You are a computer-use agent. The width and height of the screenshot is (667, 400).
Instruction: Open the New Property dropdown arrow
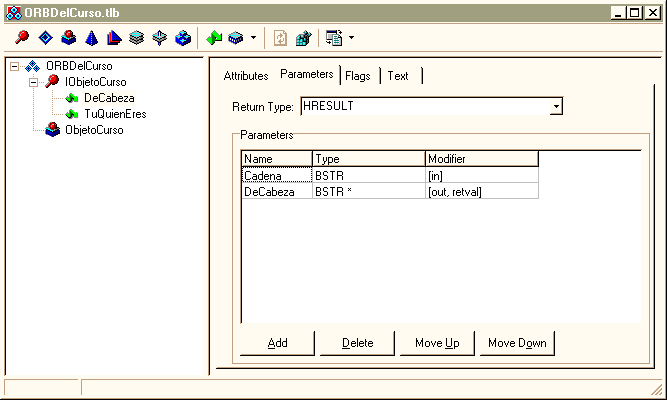(x=253, y=38)
